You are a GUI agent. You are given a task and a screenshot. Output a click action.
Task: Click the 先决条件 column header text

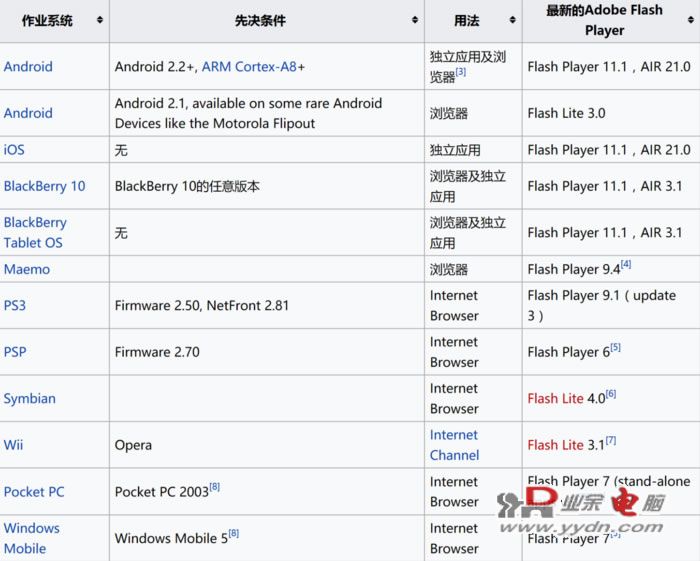click(260, 20)
